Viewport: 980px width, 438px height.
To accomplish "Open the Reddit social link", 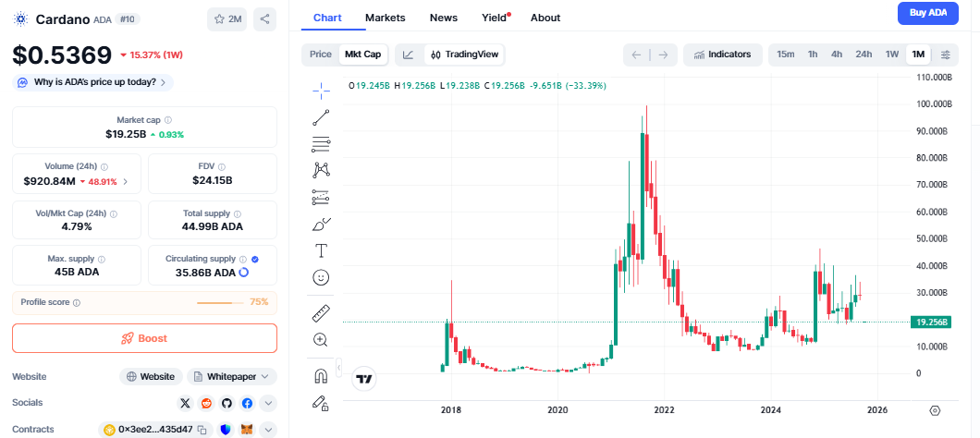I will [x=205, y=404].
